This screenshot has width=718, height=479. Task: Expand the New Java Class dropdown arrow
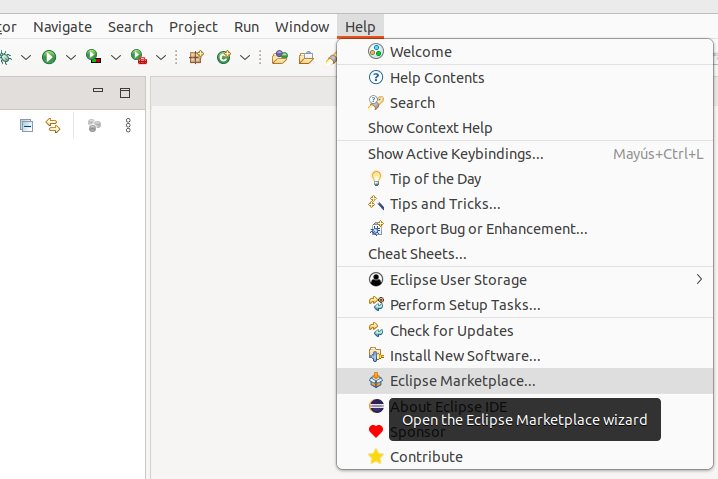(x=245, y=58)
